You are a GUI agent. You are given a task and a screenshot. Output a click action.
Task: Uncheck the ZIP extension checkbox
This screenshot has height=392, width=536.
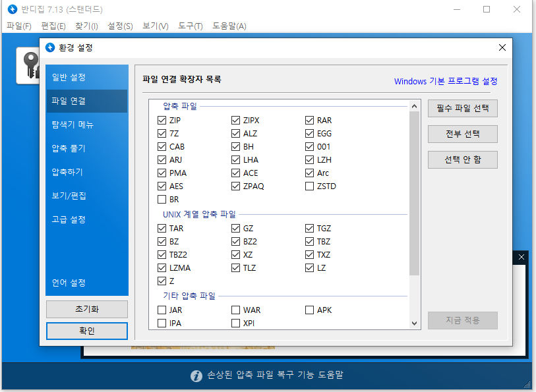pyautogui.click(x=162, y=120)
